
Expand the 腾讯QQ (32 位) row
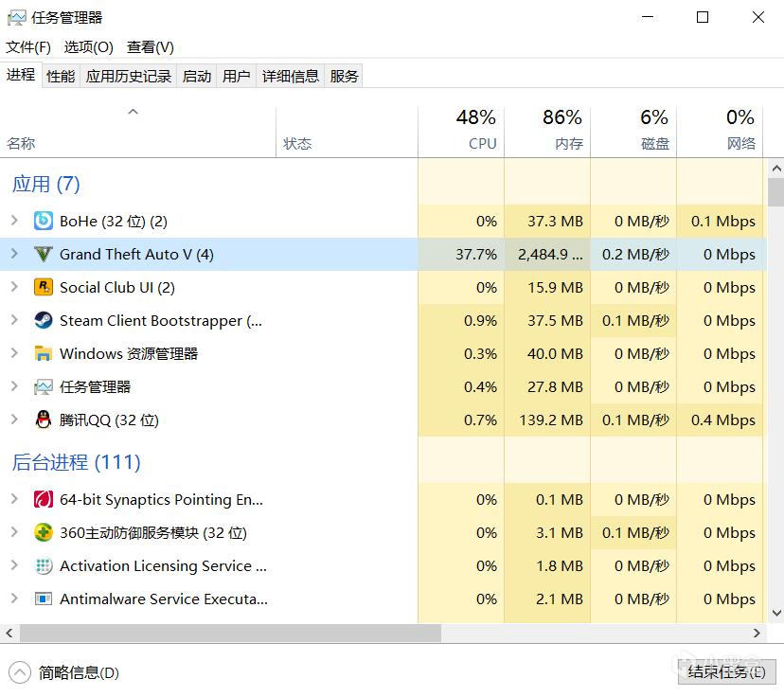(14, 419)
